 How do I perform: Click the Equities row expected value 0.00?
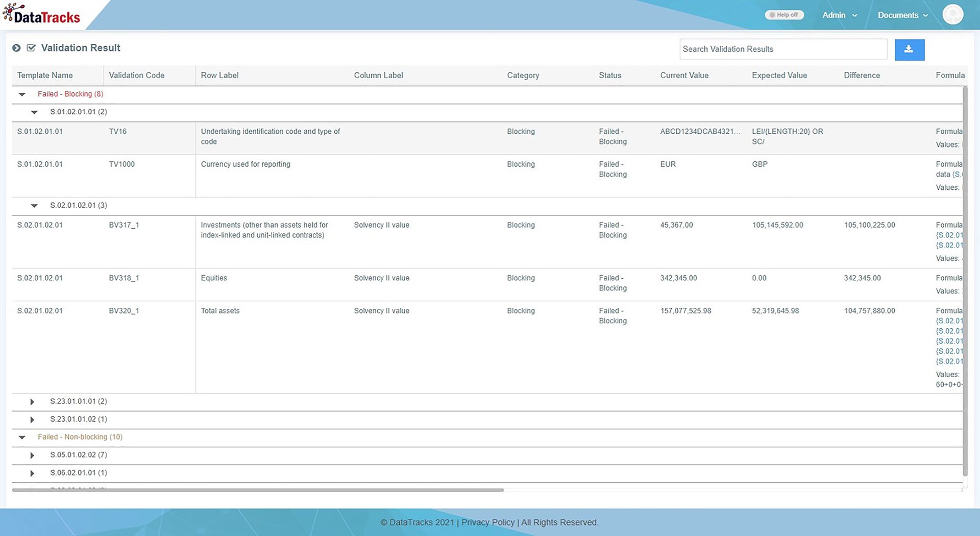759,278
